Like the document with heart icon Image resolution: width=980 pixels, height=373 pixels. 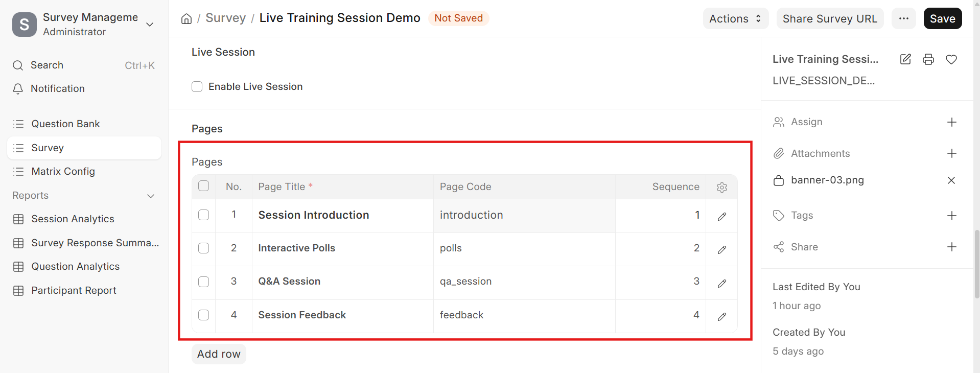pyautogui.click(x=951, y=59)
